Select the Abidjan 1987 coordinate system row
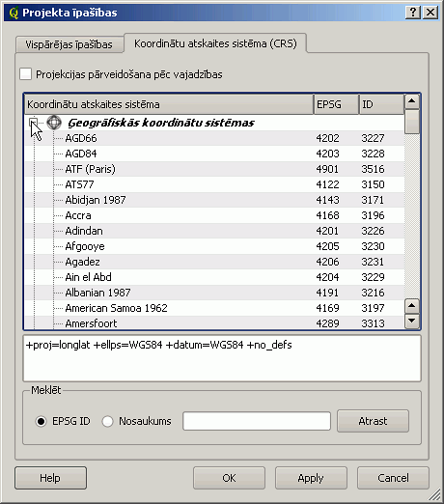This screenshot has height=504, width=444. click(x=214, y=200)
